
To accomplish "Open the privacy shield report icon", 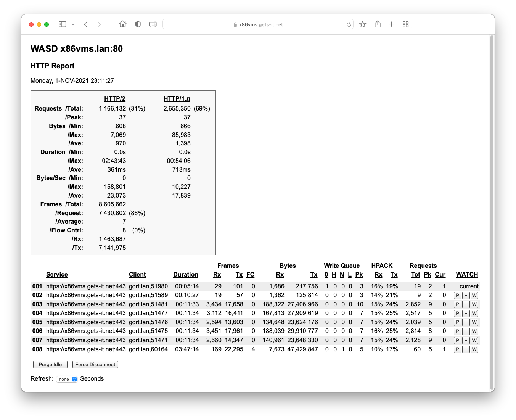I will (x=138, y=24).
